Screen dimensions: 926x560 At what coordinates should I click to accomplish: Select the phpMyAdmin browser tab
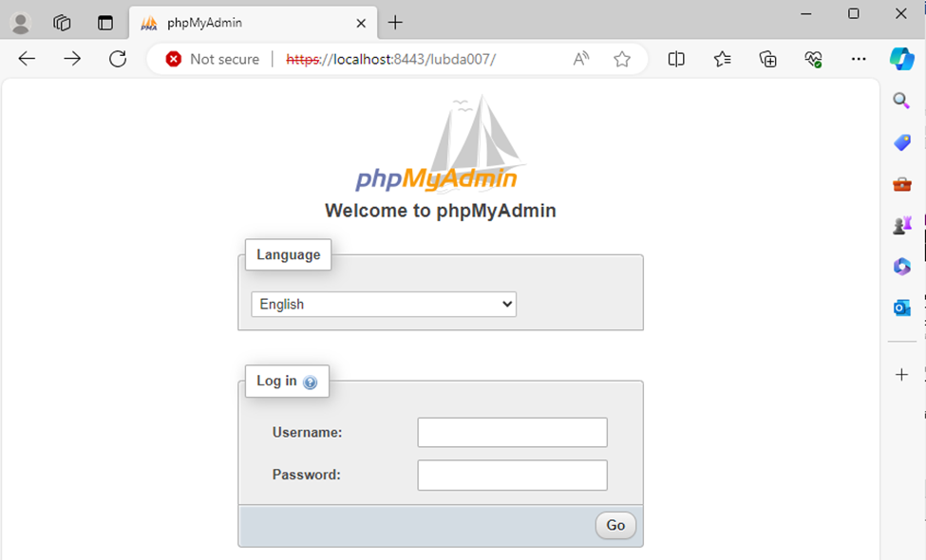click(254, 23)
